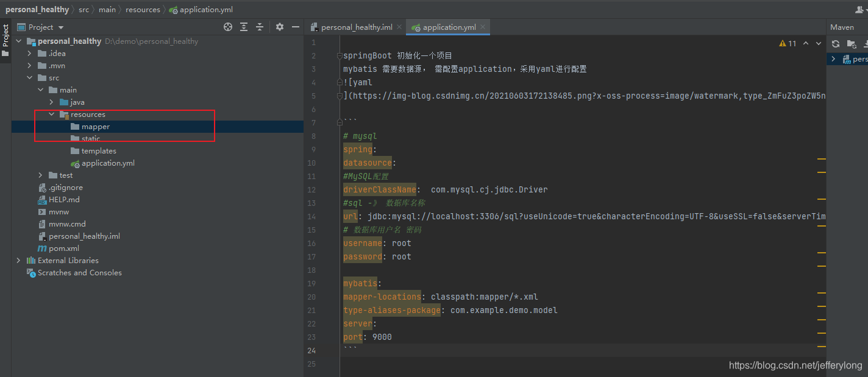Viewport: 868px width, 377px height.
Task: Toggle the fold marker on the springBoot line
Action: click(x=340, y=55)
